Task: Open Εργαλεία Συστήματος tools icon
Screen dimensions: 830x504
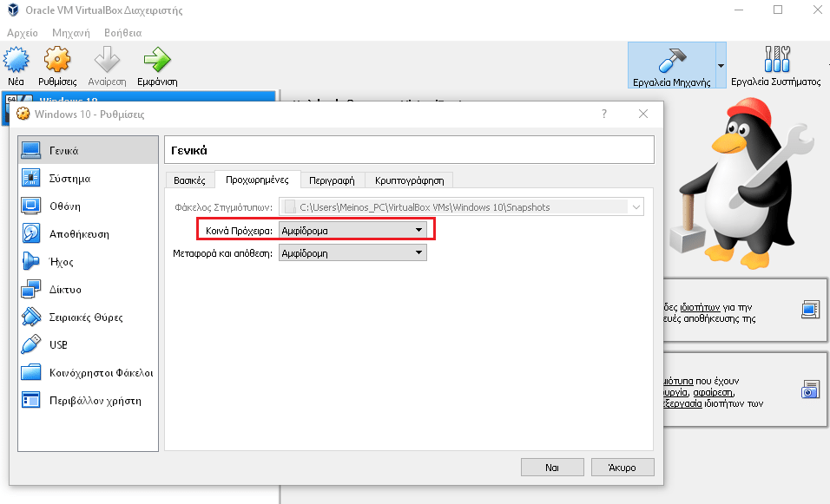Action: [x=776, y=59]
